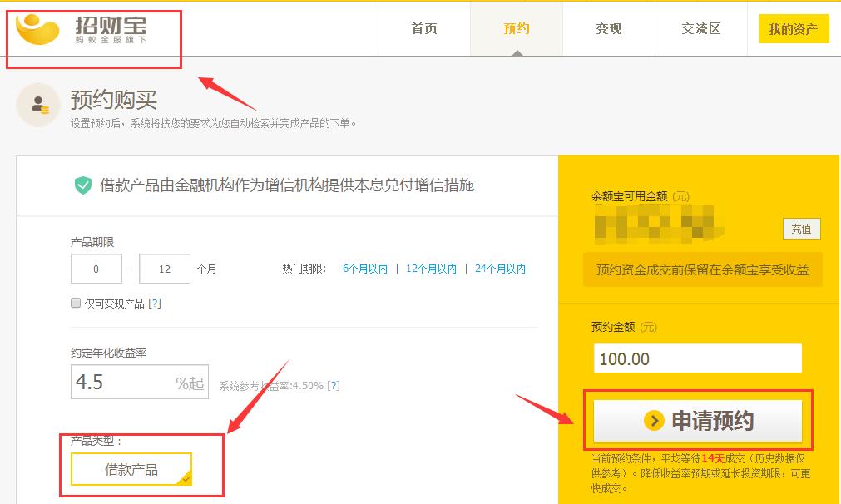Click the 预约金额 input showing 100.00
This screenshot has height=504, width=841.
pyautogui.click(x=697, y=358)
